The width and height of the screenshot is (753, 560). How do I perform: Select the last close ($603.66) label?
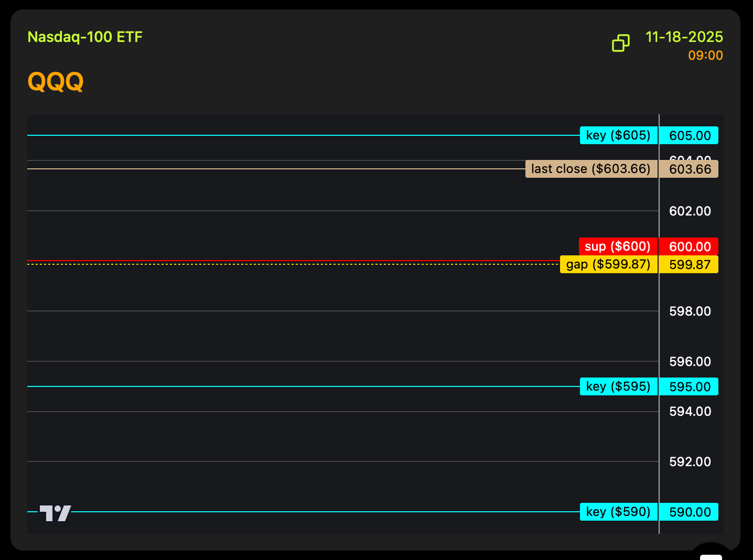coord(591,169)
